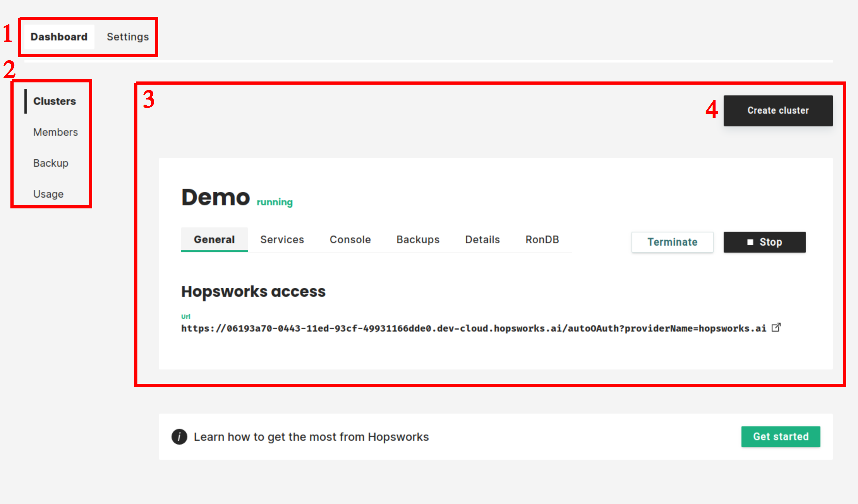Click the Get started button
Screen dimensions: 858x504
click(x=780, y=437)
